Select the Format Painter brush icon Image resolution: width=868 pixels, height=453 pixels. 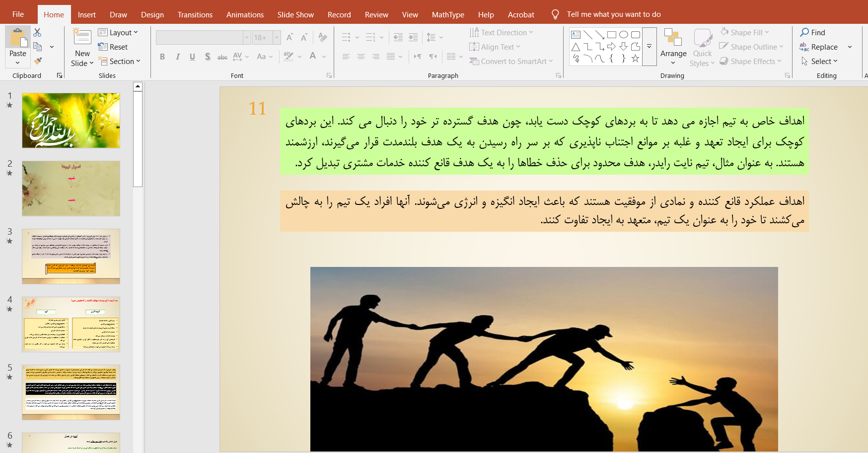coord(38,61)
